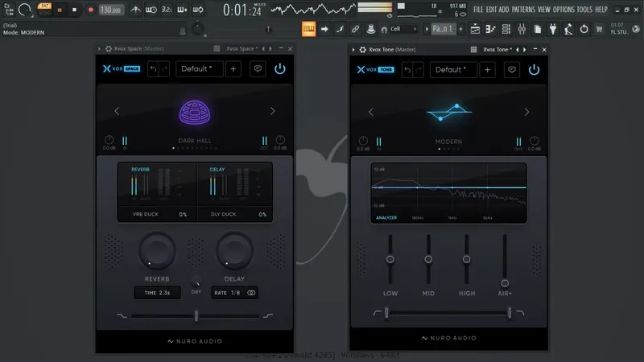The width and height of the screenshot is (644, 362).
Task: Click the FL Studio record button
Action: [90, 10]
